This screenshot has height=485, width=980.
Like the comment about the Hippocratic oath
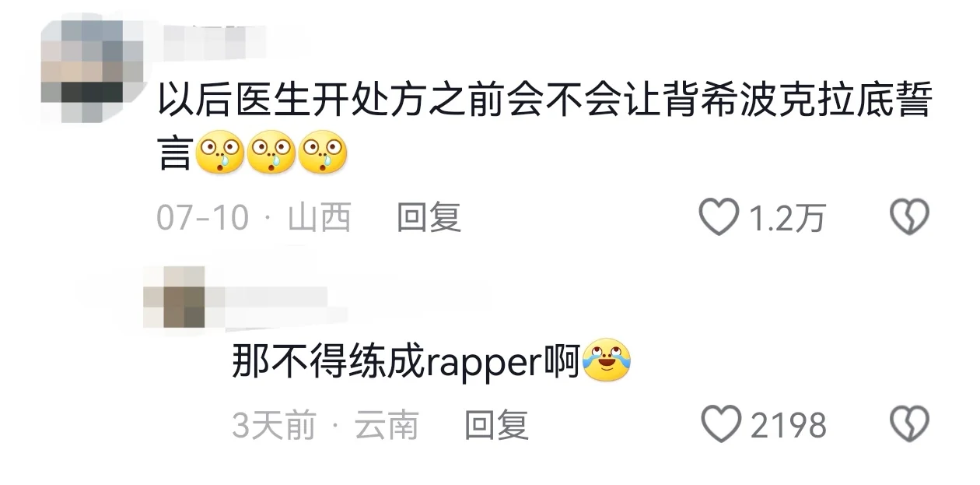719,218
